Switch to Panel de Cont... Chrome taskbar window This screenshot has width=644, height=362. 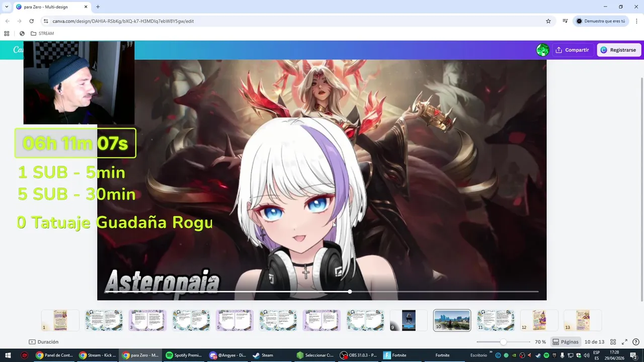55,355
